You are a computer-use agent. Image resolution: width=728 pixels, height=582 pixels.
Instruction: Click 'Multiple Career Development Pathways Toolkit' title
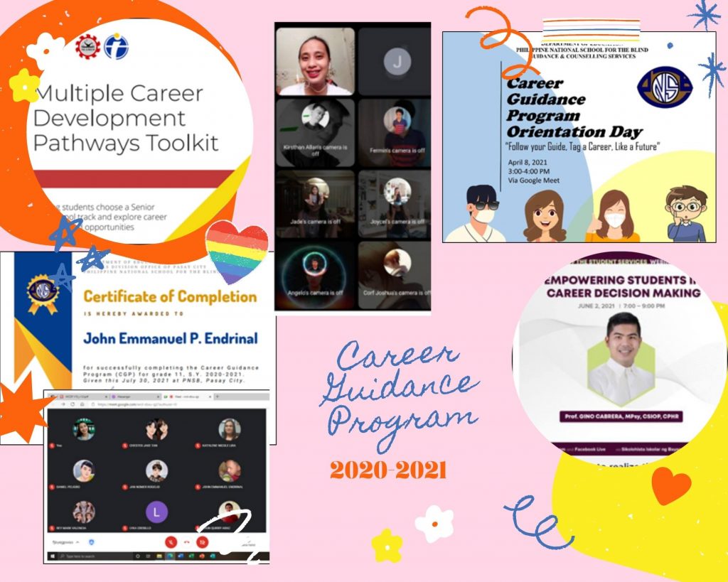125,118
